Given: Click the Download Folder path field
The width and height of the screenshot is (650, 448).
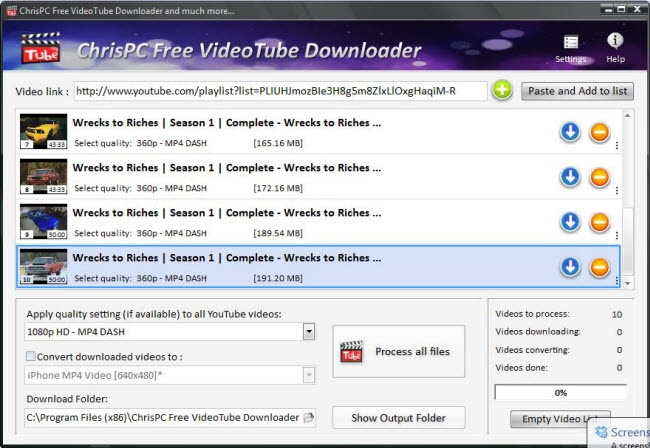Looking at the screenshot, I should 170,418.
